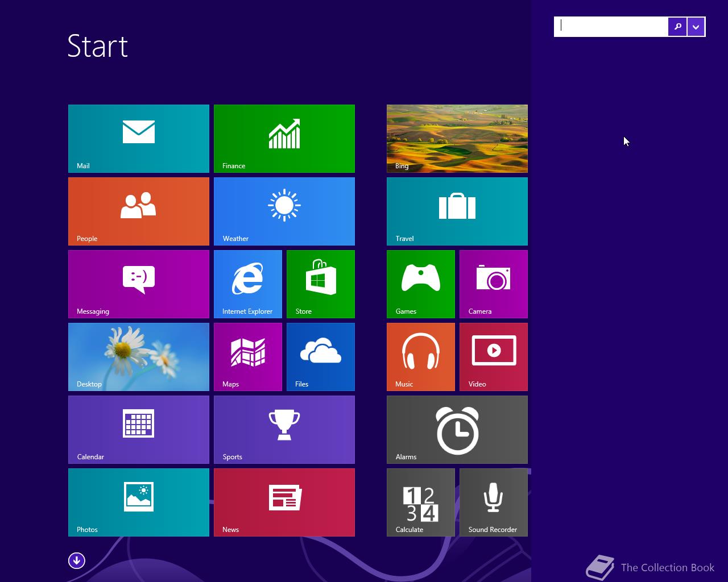Open Internet Explorer tile
Image resolution: width=728 pixels, height=582 pixels.
click(x=248, y=284)
